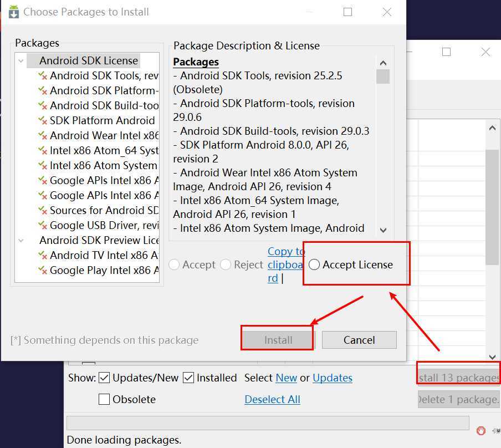Screen dimensions: 501x448
Task: Select Android SDK Build-too package row
Action: point(104,105)
